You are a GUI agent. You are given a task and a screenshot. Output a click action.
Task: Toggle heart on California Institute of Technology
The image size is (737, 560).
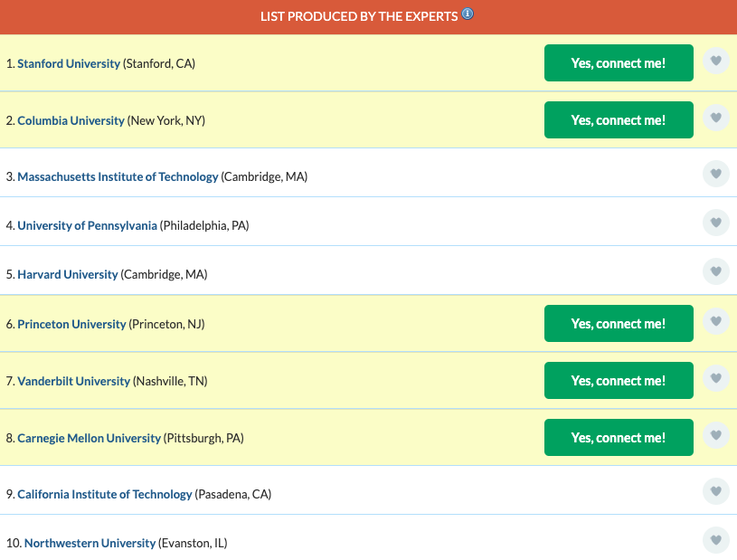[715, 491]
